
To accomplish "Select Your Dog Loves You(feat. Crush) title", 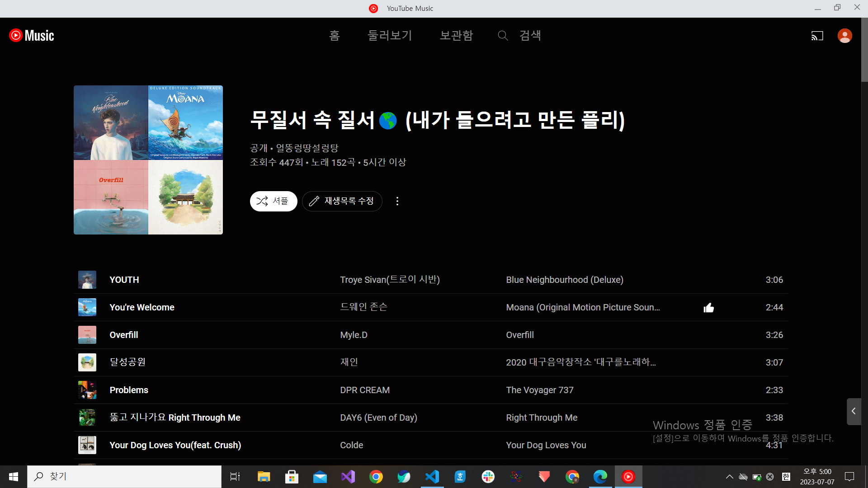I will coord(175,445).
